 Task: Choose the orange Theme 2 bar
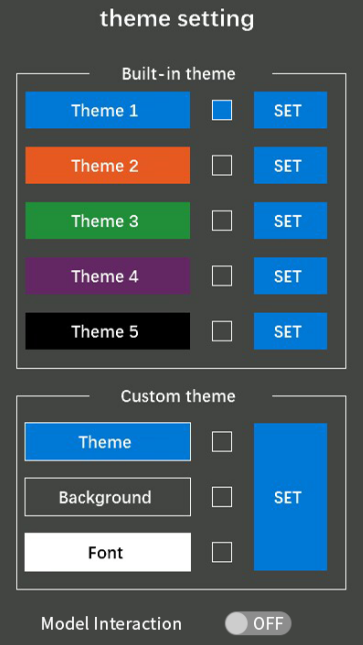107,165
